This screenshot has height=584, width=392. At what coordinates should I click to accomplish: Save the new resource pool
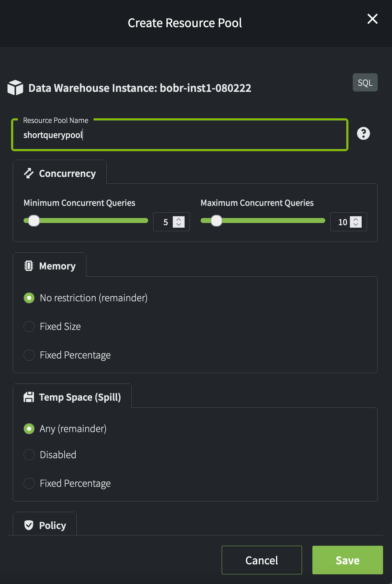tap(347, 560)
